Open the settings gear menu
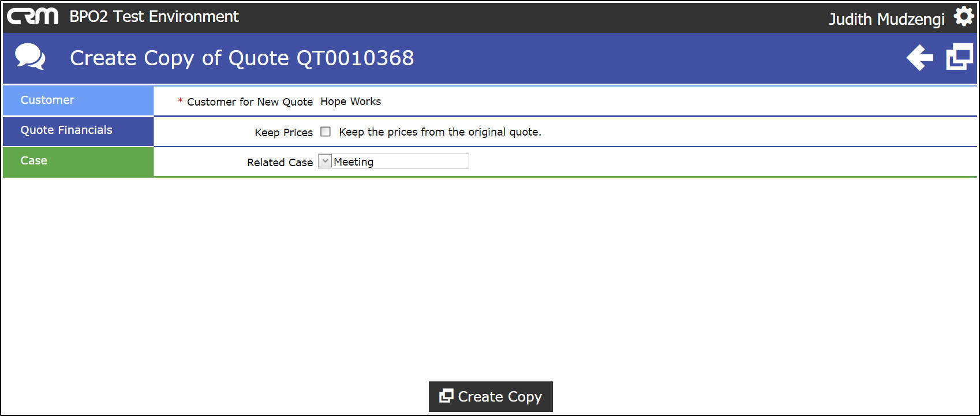980x416 pixels. 963,17
